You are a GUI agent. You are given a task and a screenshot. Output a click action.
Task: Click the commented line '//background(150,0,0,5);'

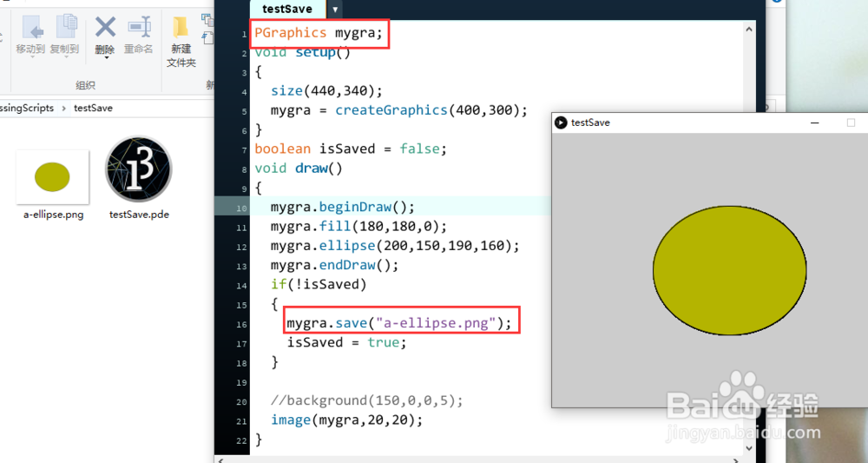366,401
